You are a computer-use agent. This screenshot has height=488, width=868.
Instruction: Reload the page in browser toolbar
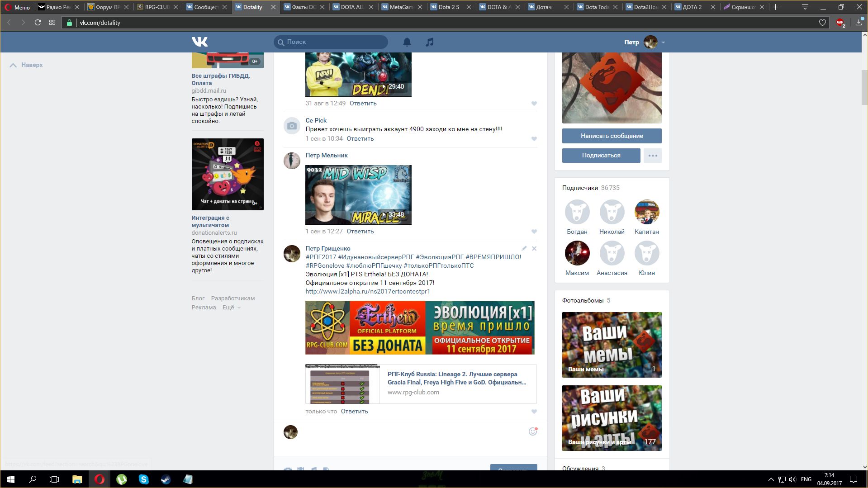[x=38, y=23]
